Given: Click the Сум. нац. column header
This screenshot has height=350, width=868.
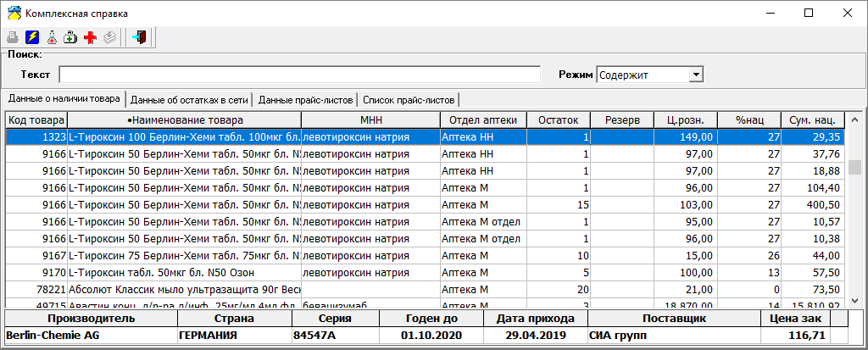Looking at the screenshot, I should pos(813,120).
